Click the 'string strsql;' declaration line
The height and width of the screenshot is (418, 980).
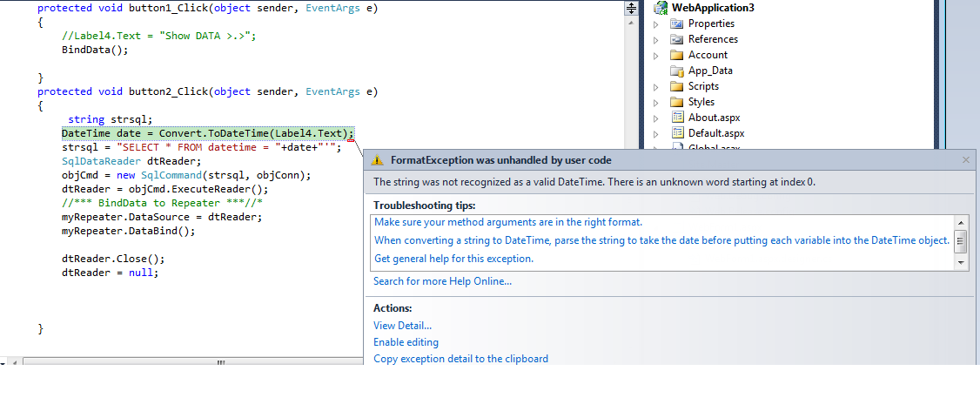pos(110,119)
